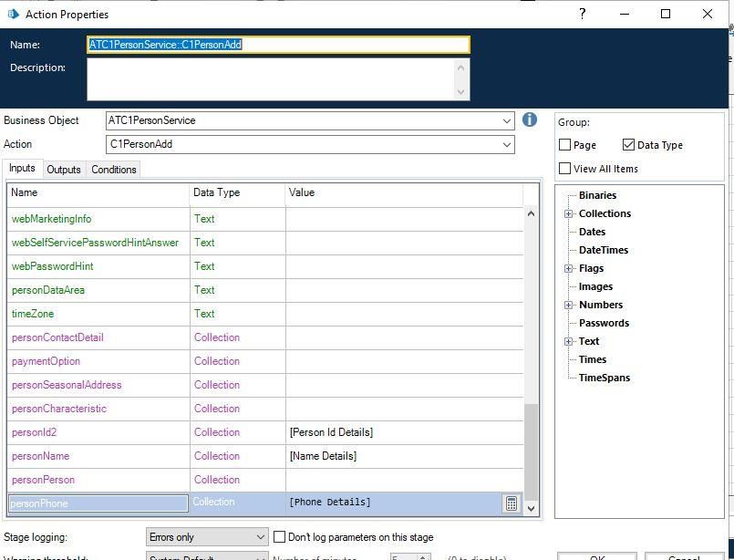Toggle Don't log parameters on this stage
This screenshot has width=734, height=560.
pos(279,536)
